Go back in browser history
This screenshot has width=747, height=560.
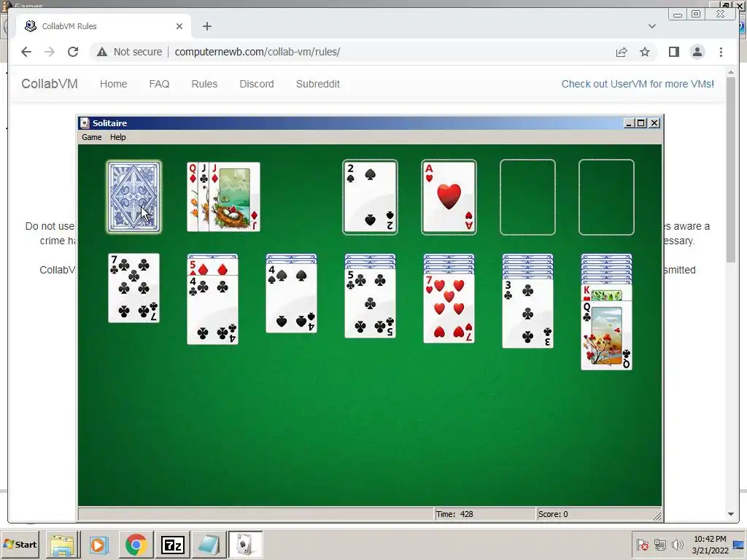point(26,52)
